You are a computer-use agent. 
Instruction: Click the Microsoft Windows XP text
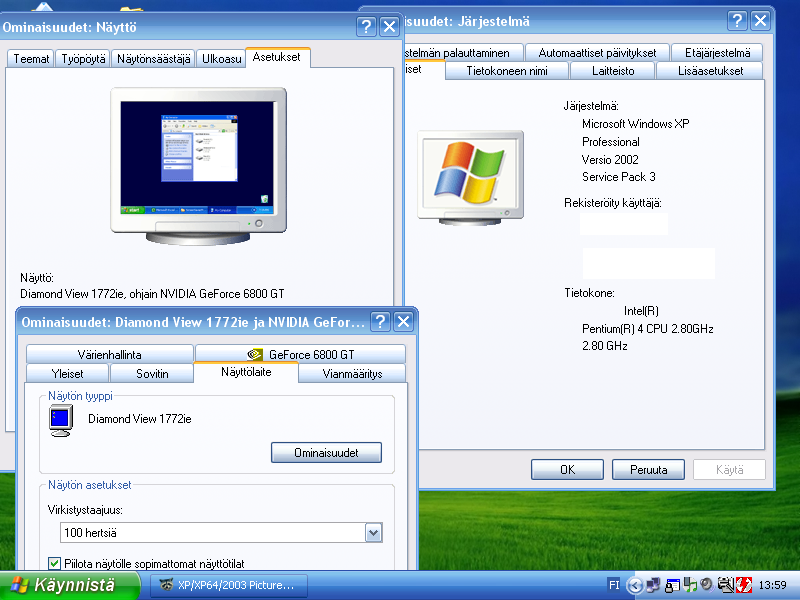(x=635, y=124)
